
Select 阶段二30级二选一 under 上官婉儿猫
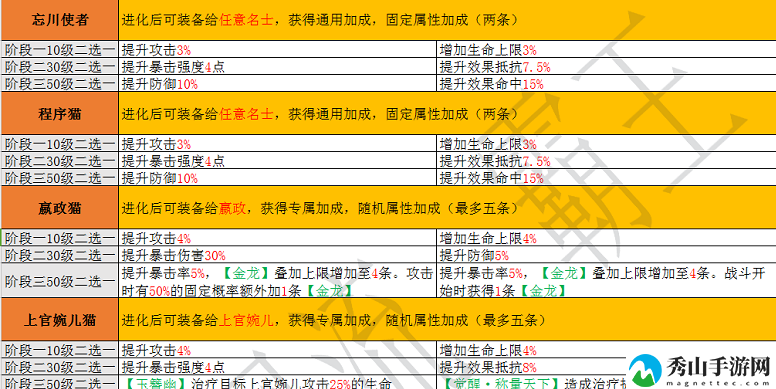pyautogui.click(x=60, y=367)
